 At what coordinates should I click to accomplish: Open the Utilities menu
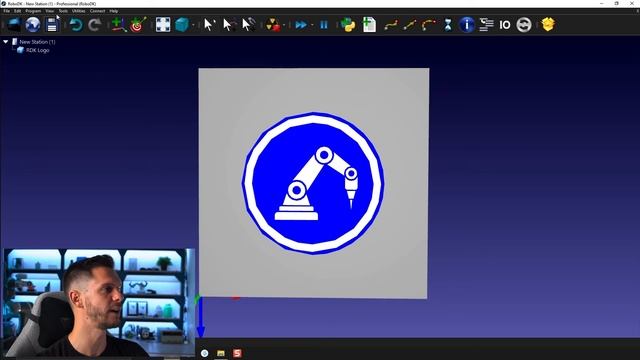pos(78,11)
